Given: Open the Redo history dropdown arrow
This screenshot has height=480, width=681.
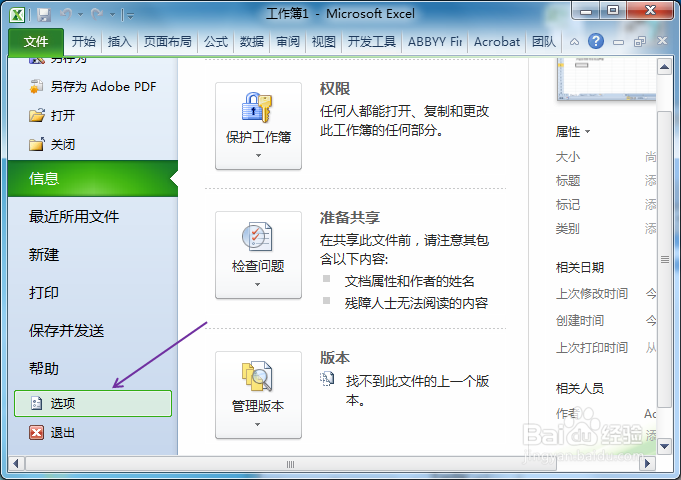Looking at the screenshot, I should click(x=112, y=15).
